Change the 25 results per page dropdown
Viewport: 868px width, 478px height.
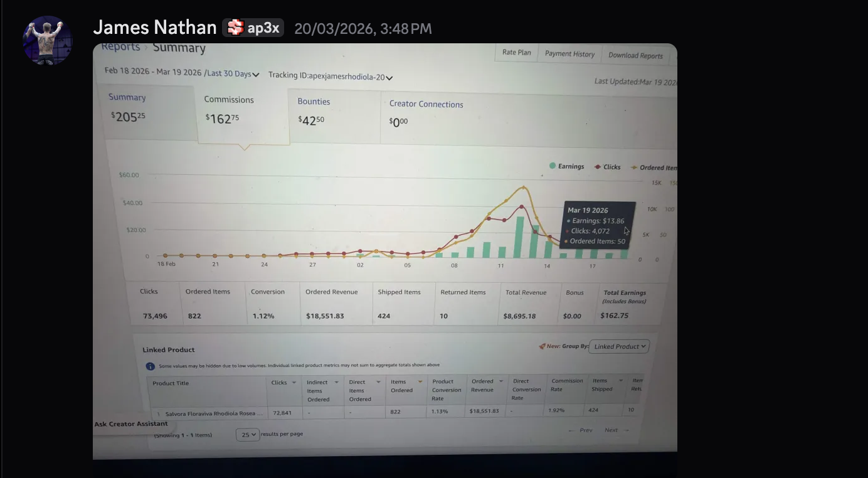pos(248,435)
